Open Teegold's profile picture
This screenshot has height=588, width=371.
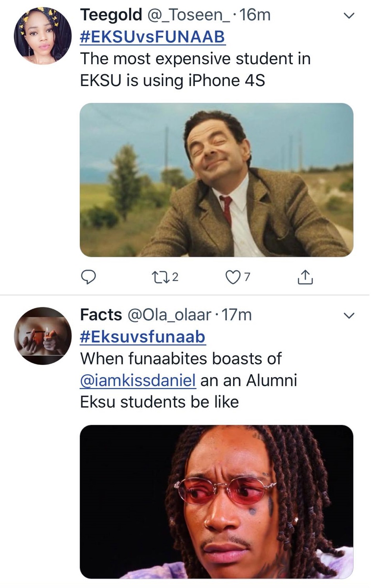pyautogui.click(x=43, y=35)
